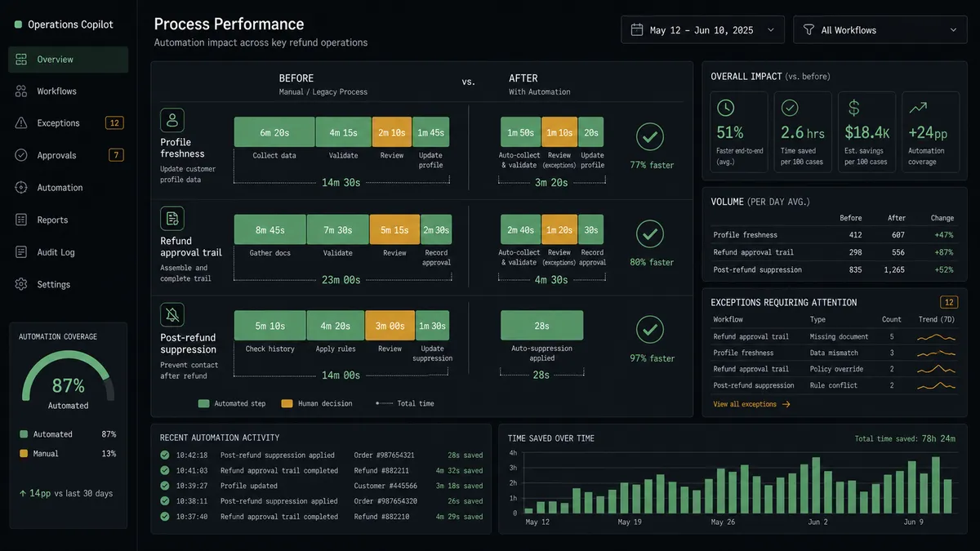This screenshot has width=980, height=551.
Task: Click the 87% Automated coverage gauge
Action: [x=69, y=380]
